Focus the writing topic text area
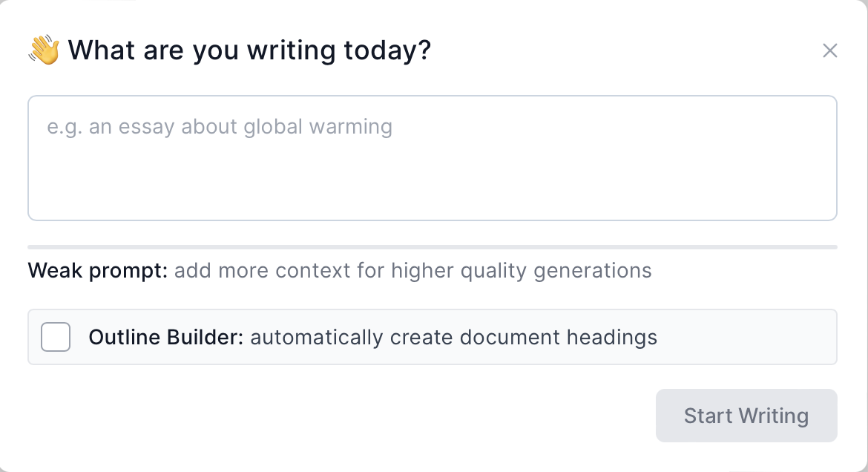 pos(433,158)
